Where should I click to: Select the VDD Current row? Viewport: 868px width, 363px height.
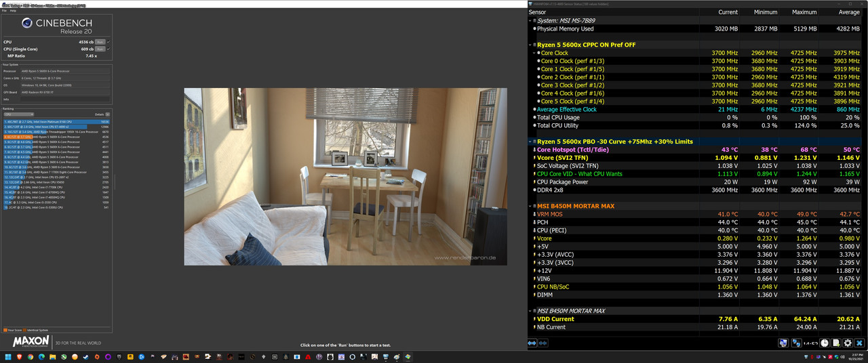point(695,319)
